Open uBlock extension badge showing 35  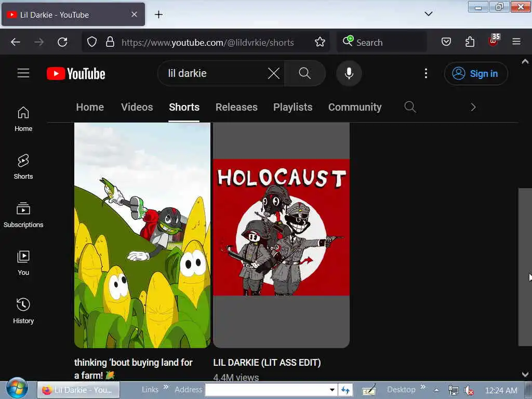point(494,40)
